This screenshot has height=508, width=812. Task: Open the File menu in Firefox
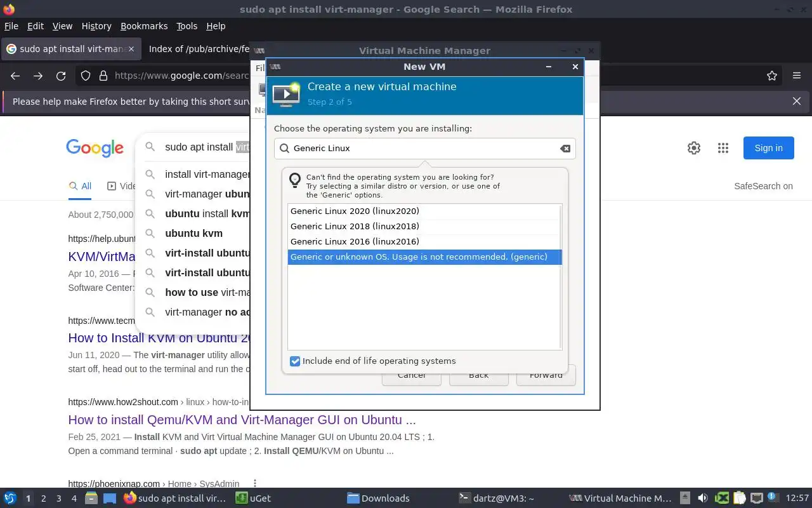[11, 26]
